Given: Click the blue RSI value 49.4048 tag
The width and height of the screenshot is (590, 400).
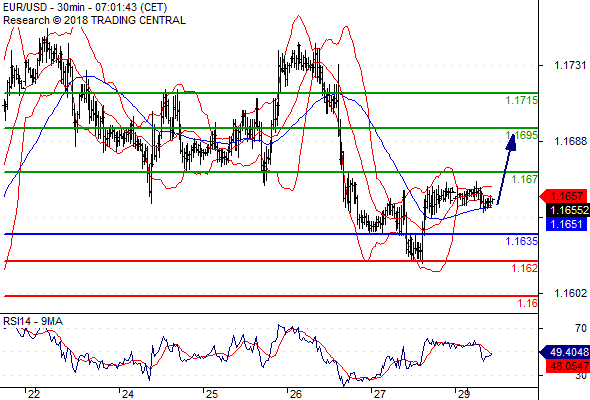Looking at the screenshot, I should pyautogui.click(x=565, y=352).
